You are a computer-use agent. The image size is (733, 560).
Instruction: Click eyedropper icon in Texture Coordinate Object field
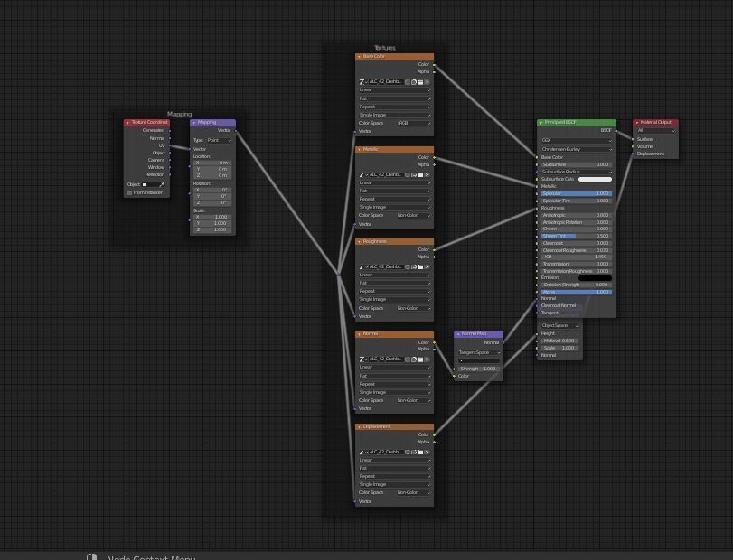coord(162,184)
